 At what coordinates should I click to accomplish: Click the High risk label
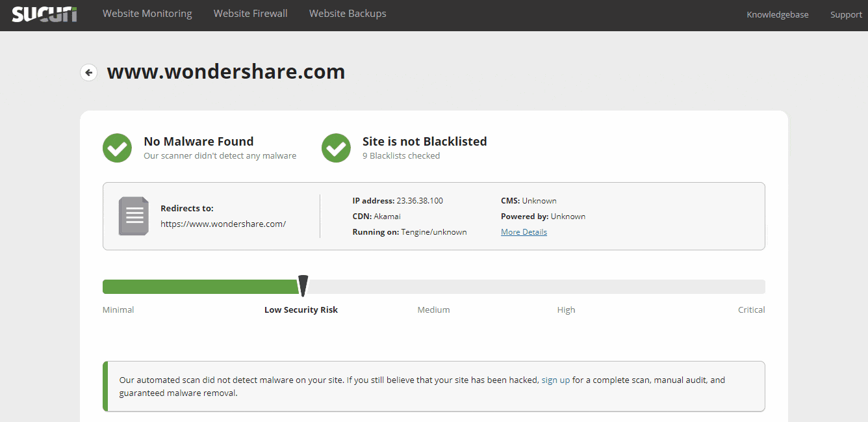point(566,310)
